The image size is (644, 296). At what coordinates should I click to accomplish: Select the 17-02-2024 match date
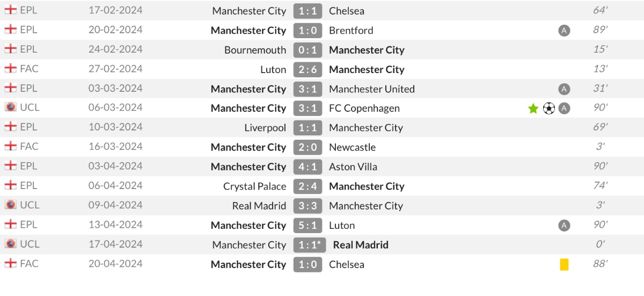[x=115, y=10]
